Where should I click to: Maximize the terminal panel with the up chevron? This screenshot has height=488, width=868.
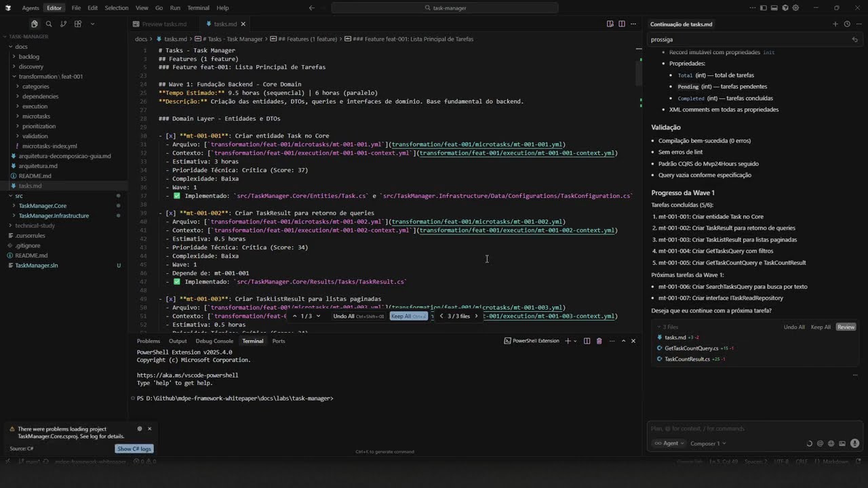(623, 341)
